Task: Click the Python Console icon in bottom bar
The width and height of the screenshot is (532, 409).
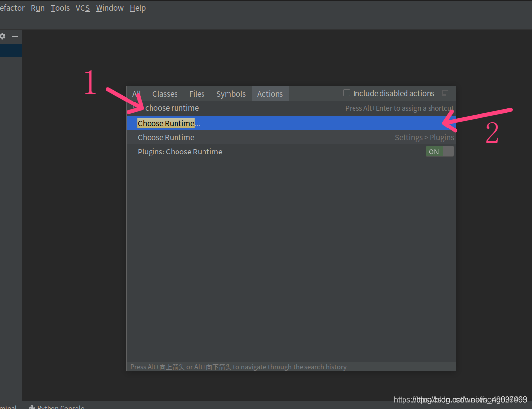Action: pyautogui.click(x=32, y=407)
